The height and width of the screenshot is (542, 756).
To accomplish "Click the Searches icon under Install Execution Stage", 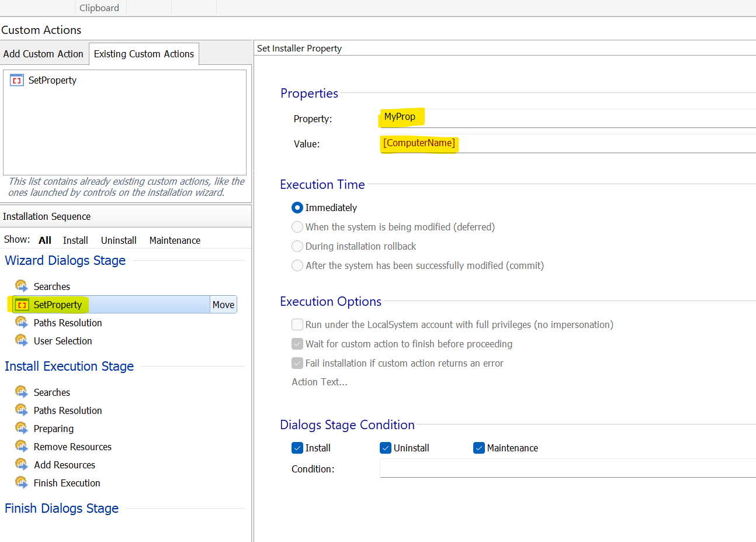I will (x=22, y=392).
